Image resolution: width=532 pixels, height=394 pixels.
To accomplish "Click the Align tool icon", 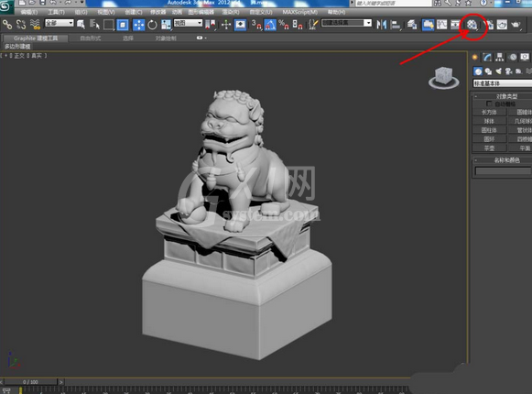I will pyautogui.click(x=396, y=25).
